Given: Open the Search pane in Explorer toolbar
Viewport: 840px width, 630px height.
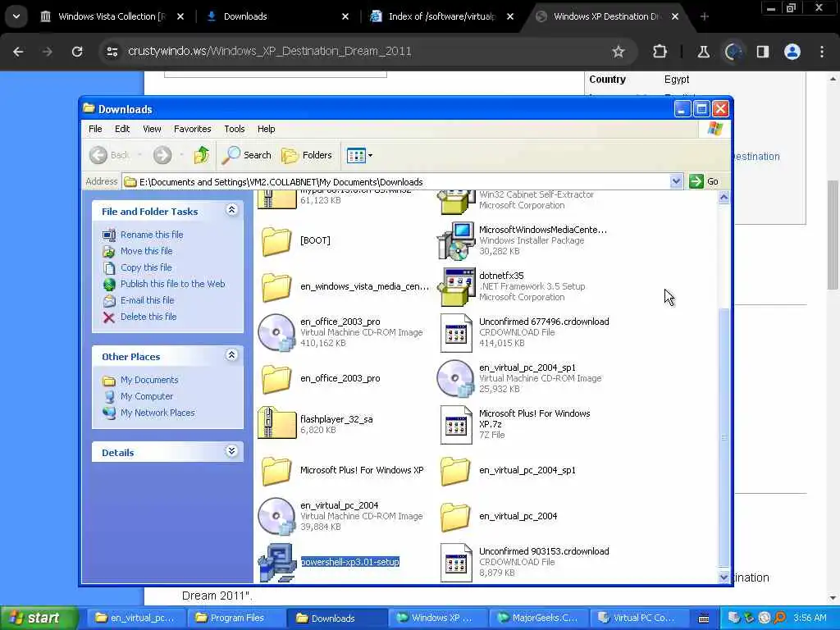Looking at the screenshot, I should (247, 155).
